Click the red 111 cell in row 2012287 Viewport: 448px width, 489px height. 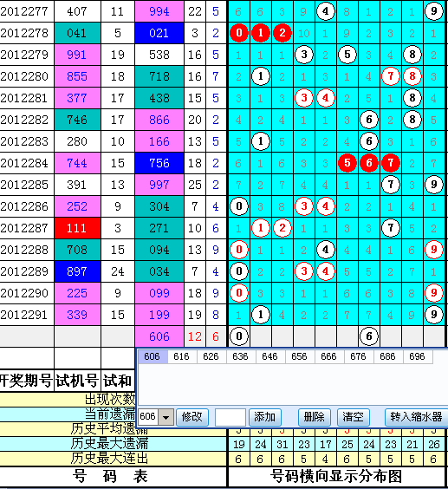(77, 228)
